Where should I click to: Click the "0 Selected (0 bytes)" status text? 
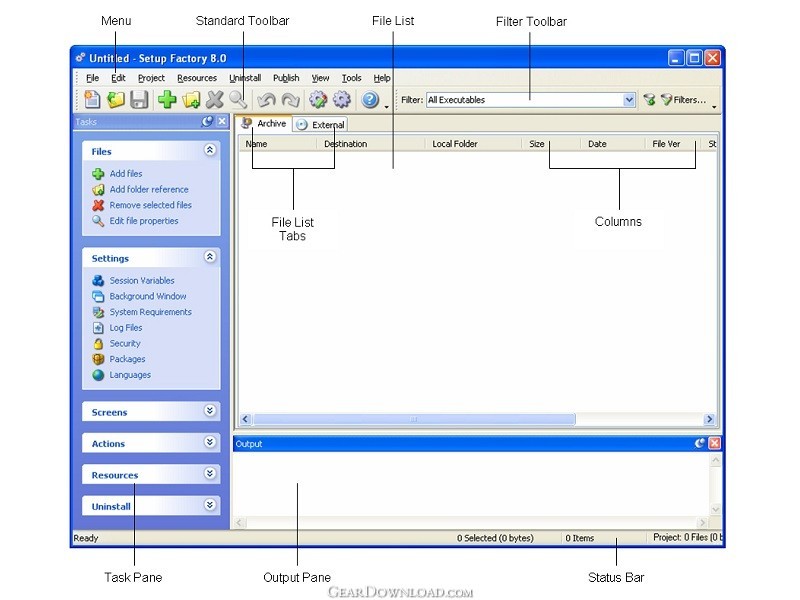pyautogui.click(x=495, y=538)
